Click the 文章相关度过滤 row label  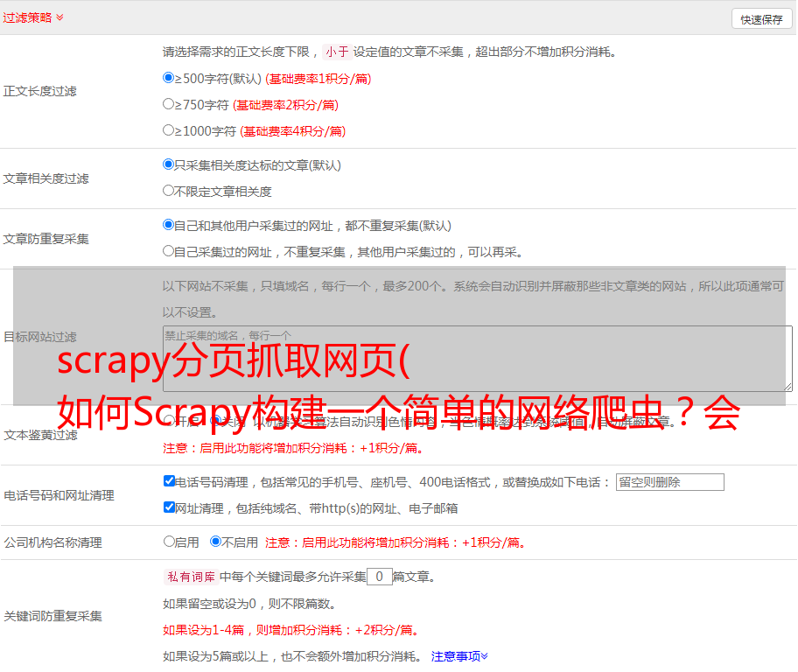pos(45,178)
